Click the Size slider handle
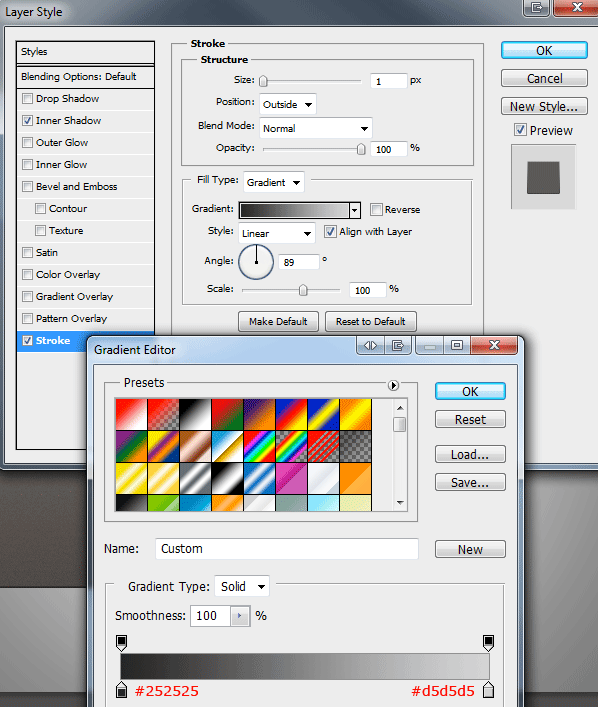Image resolution: width=598 pixels, height=707 pixels. (x=263, y=81)
